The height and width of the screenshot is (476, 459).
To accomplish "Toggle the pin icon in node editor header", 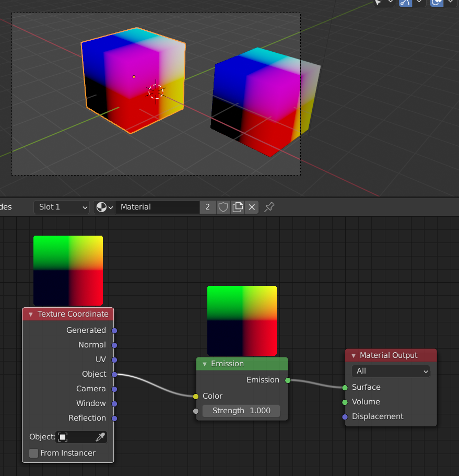I will (x=269, y=207).
